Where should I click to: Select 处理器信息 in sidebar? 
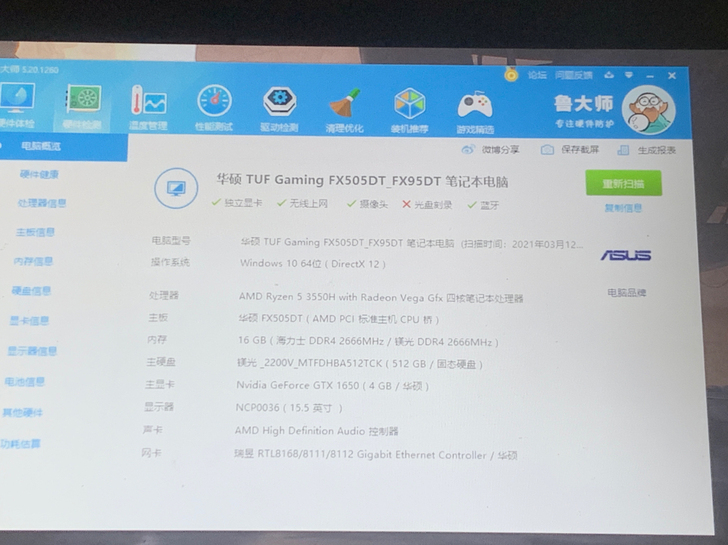[41, 203]
